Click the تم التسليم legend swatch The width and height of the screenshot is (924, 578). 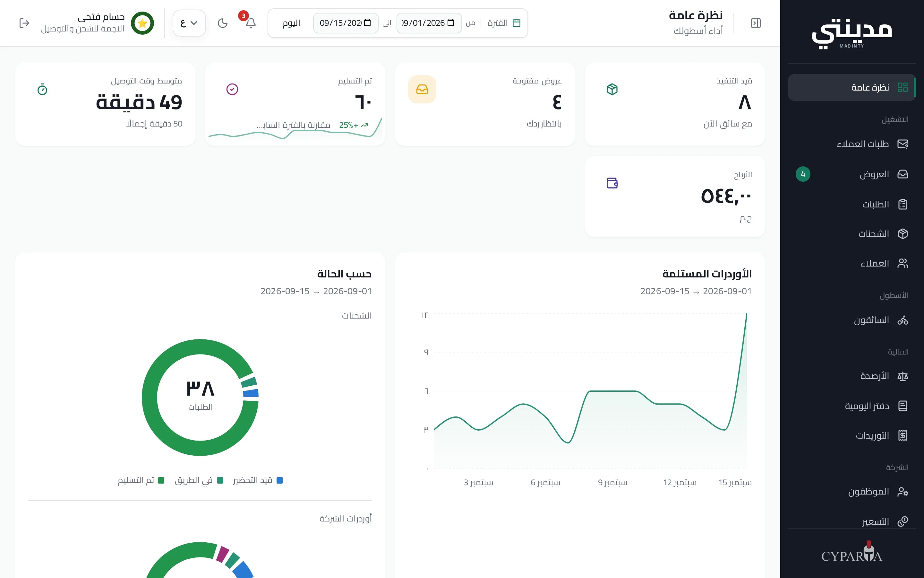click(x=161, y=480)
